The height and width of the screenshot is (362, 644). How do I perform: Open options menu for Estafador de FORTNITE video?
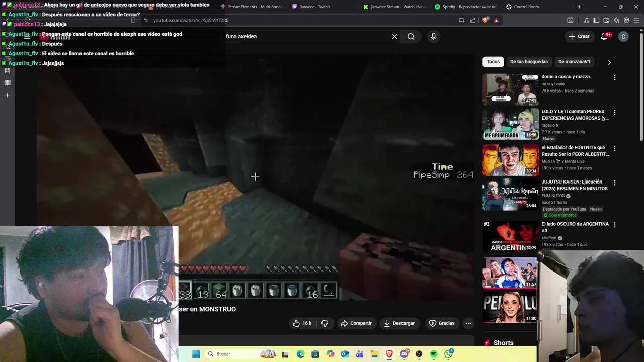(614, 148)
